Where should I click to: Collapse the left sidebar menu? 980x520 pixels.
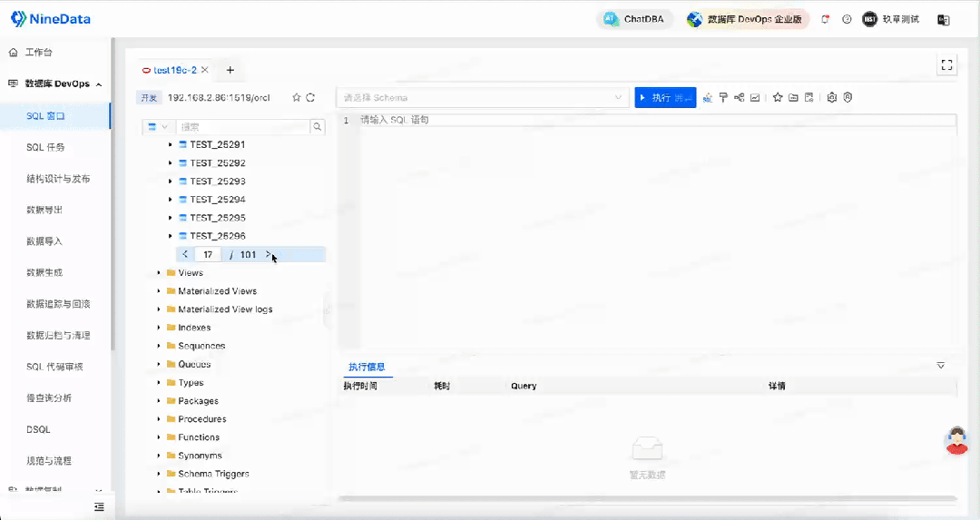(x=99, y=505)
